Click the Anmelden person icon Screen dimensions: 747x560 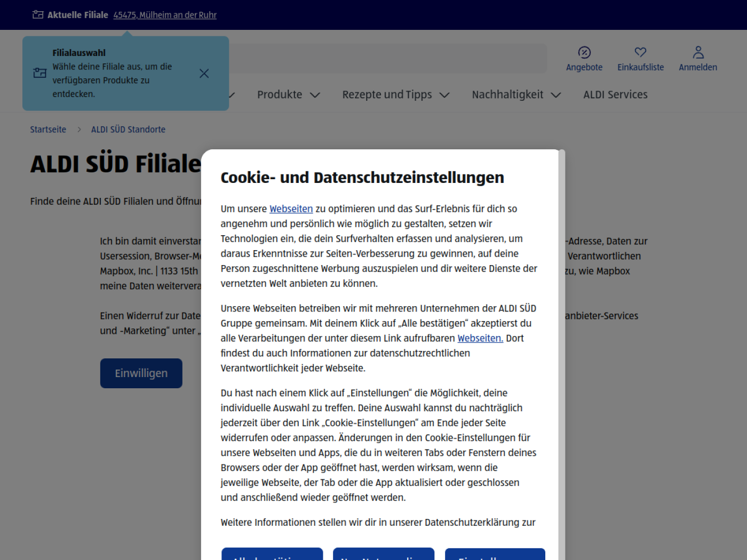(x=698, y=52)
